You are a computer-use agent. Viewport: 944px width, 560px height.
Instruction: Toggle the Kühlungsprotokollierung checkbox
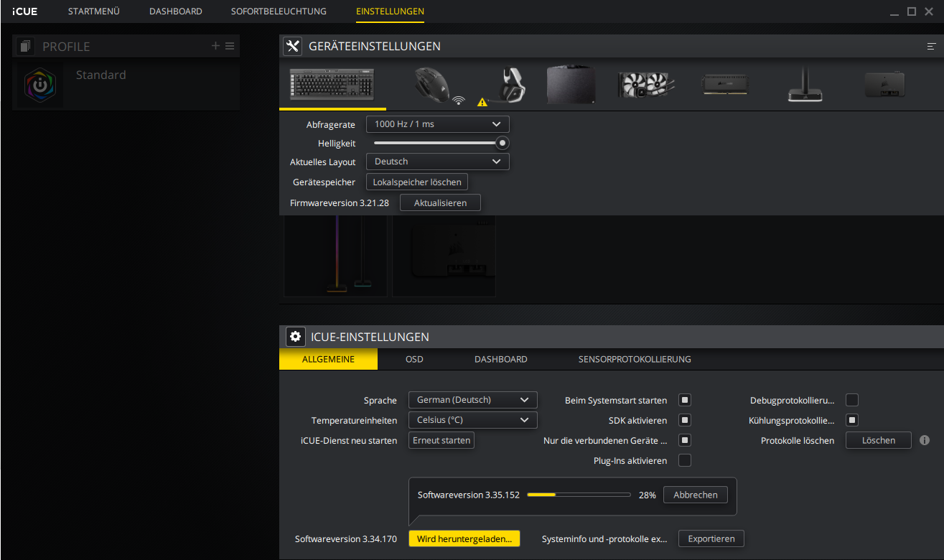(x=852, y=420)
